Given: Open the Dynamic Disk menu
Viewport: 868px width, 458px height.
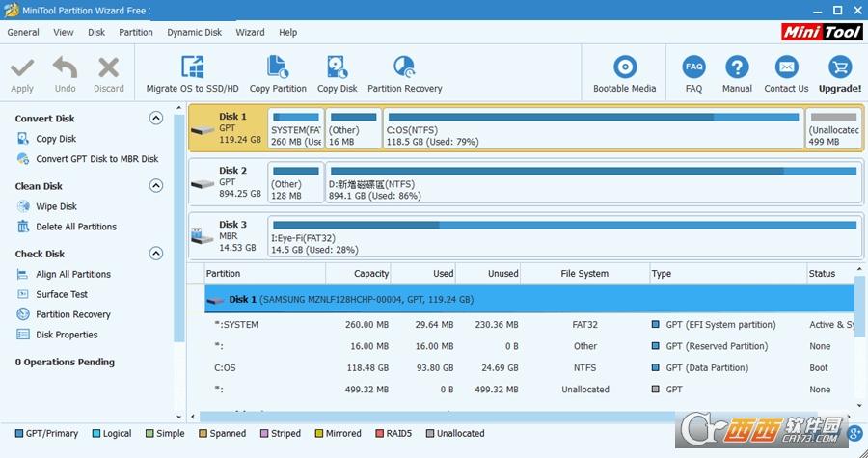Looking at the screenshot, I should pos(194,32).
